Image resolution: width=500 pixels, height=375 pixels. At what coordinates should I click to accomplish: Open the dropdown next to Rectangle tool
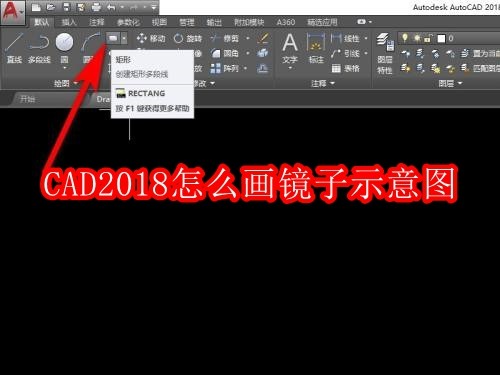click(124, 39)
